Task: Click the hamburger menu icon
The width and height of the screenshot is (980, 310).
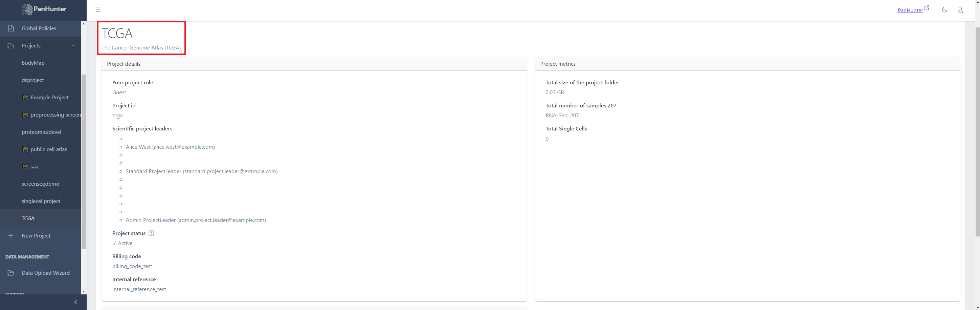Action: 98,10
